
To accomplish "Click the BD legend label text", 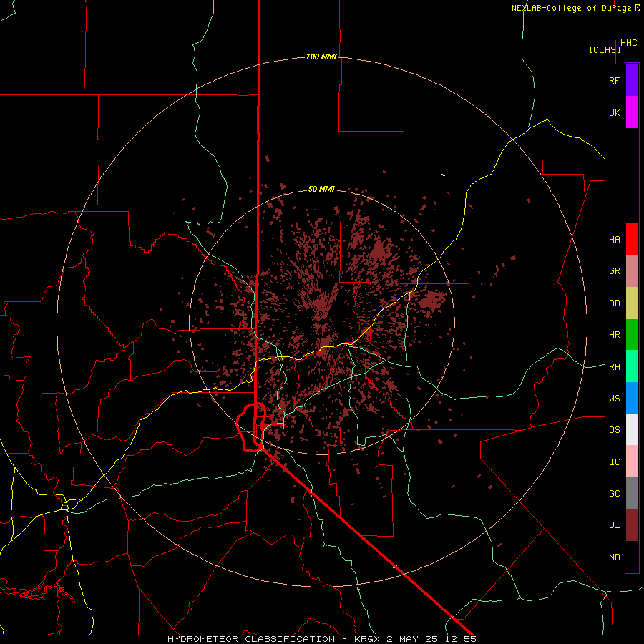I will [x=614, y=303].
